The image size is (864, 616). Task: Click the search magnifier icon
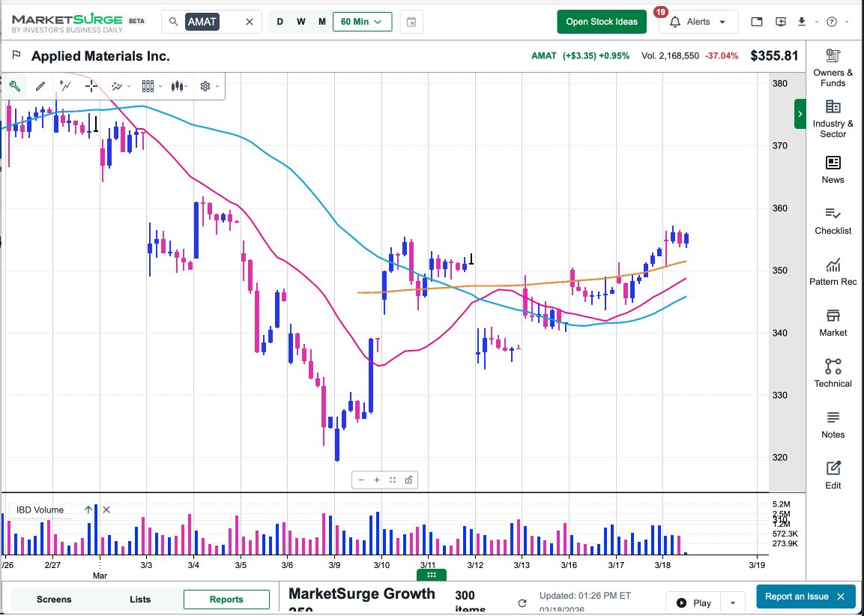[x=173, y=22]
